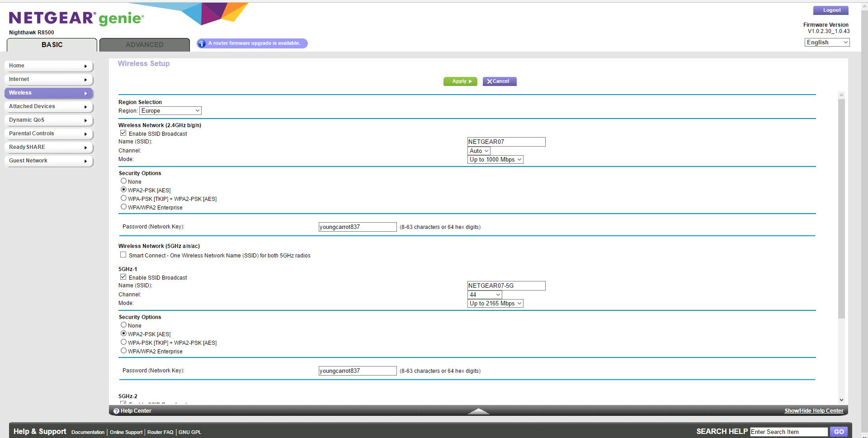This screenshot has height=438, width=868.
Task: Click the Logout button
Action: pos(831,10)
